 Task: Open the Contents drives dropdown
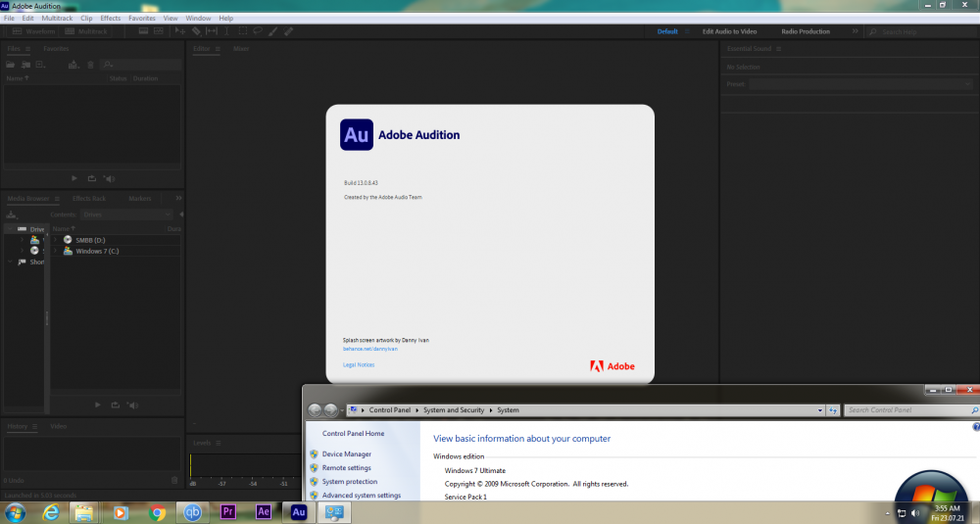click(x=124, y=214)
